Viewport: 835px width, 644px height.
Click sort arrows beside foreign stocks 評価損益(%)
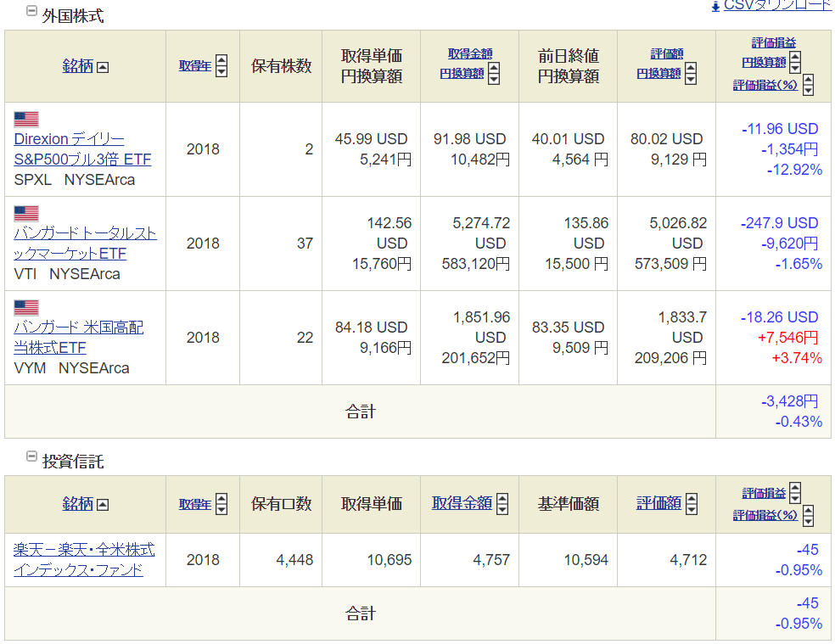808,85
